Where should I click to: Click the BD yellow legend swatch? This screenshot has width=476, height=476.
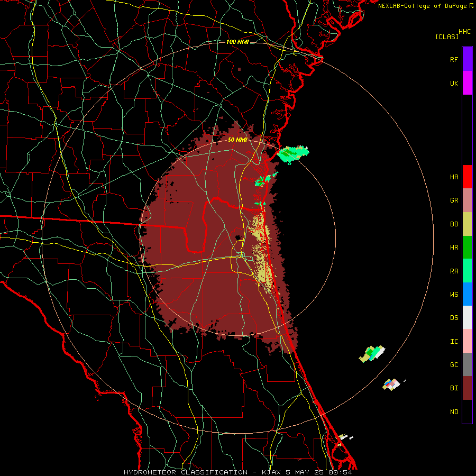pos(467,224)
